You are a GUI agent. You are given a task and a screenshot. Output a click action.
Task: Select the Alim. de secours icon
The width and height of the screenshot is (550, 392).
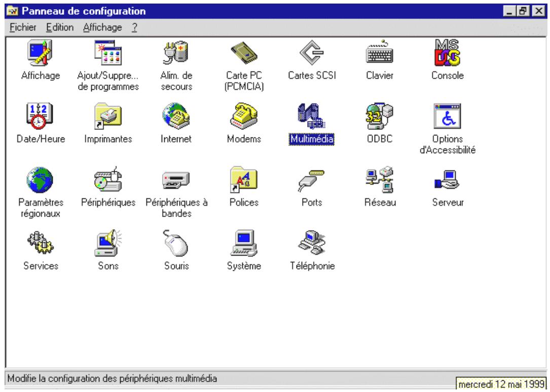point(176,53)
